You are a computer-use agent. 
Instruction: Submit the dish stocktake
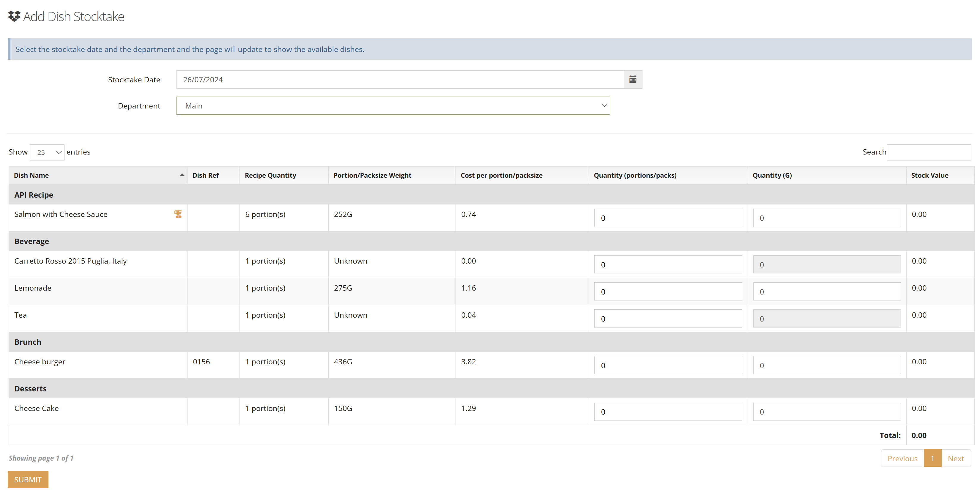pos(28,479)
